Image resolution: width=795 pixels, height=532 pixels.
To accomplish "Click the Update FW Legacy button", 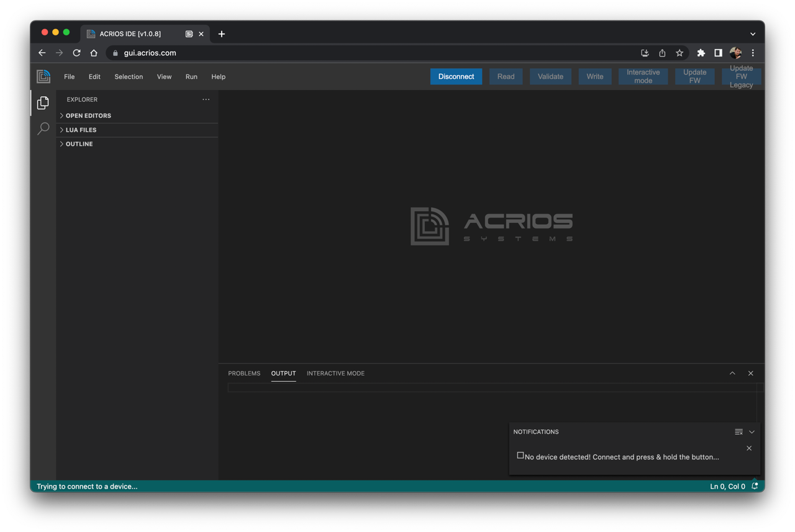I will 741,76.
